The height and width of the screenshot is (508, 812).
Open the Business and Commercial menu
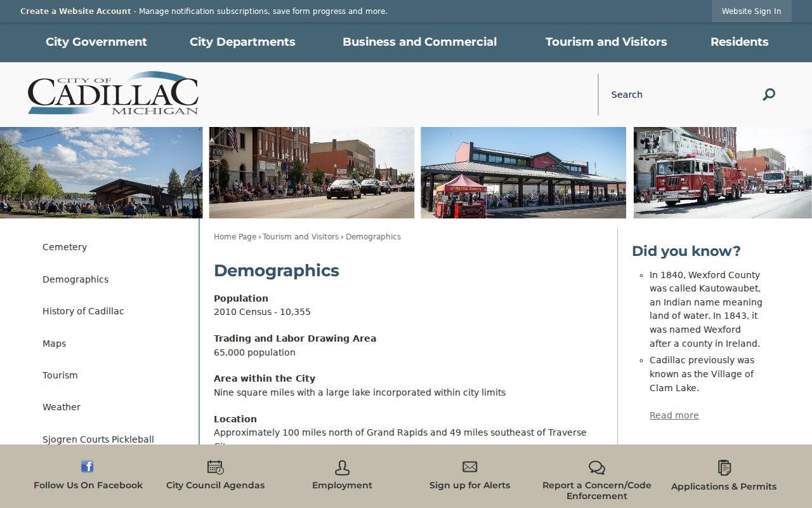420,42
